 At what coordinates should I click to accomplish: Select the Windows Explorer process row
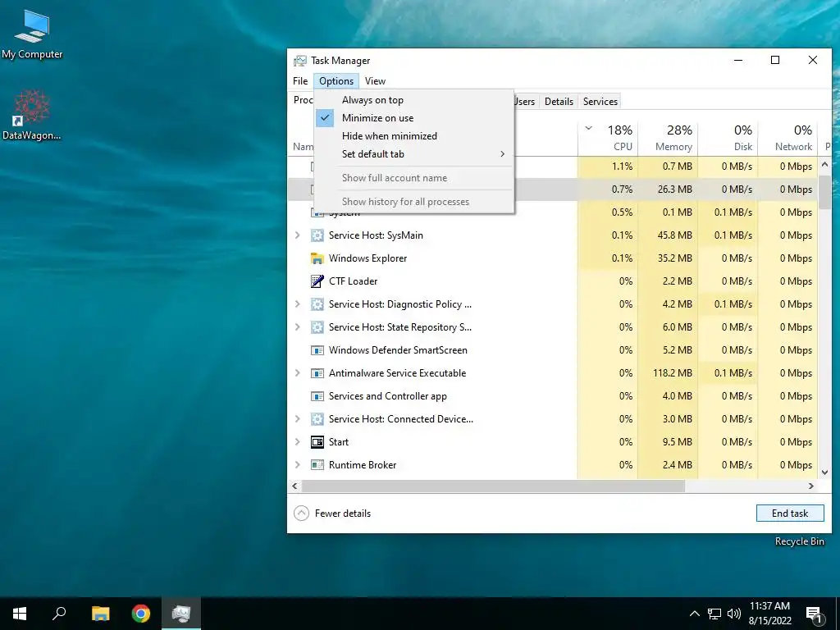point(553,258)
